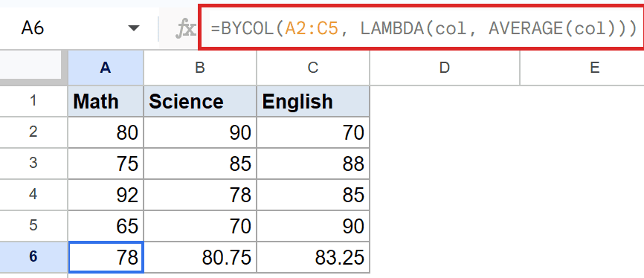Click the English header cell
The width and height of the screenshot is (644, 278).
[313, 101]
